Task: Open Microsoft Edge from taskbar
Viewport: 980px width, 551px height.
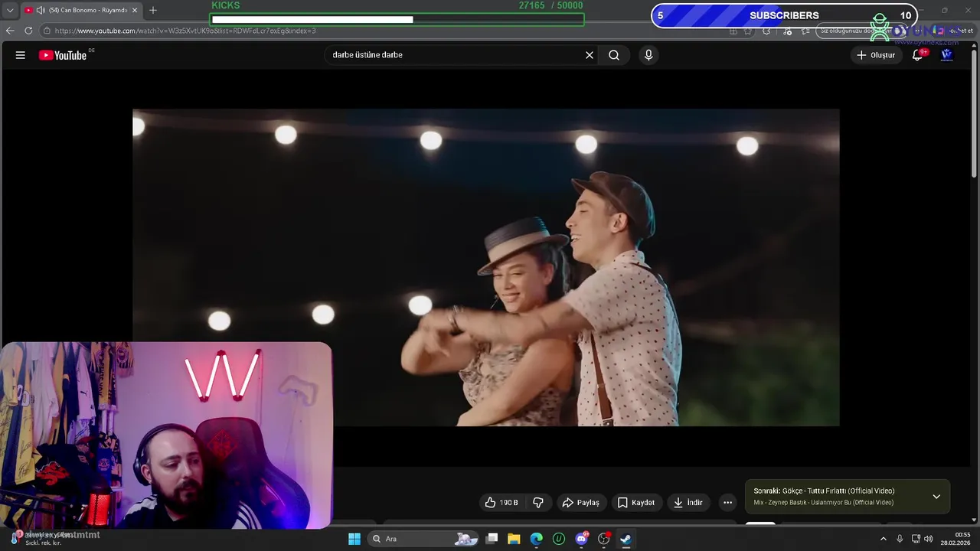Action: tap(537, 539)
